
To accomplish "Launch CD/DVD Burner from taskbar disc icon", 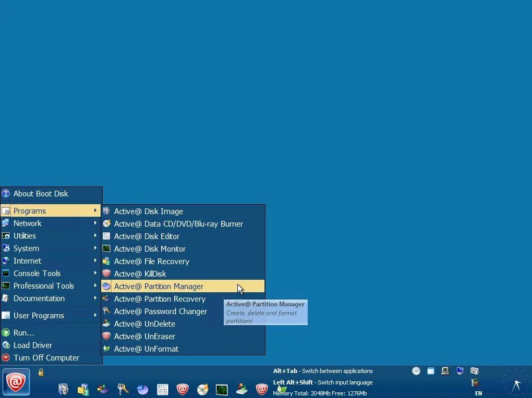I will (202, 389).
